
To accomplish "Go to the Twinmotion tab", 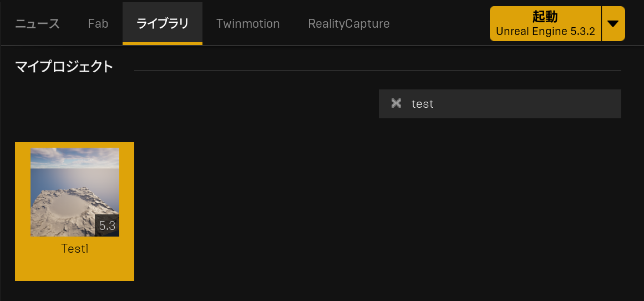I will click(x=248, y=24).
